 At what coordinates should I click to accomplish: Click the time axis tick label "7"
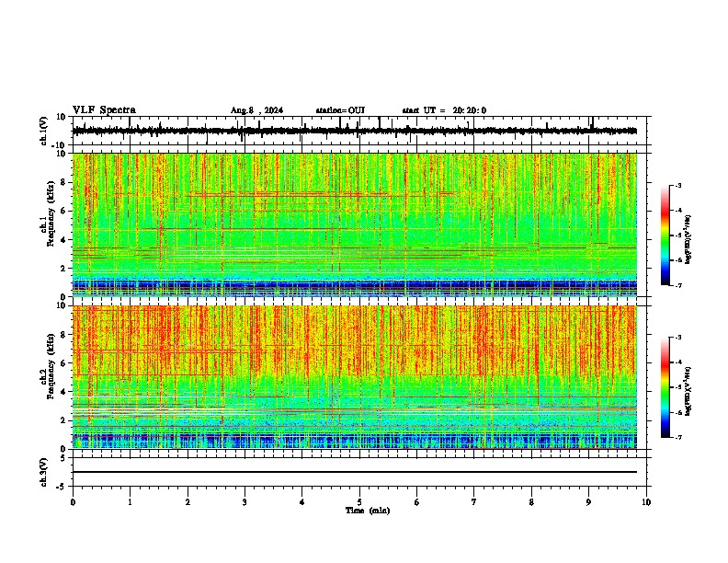point(474,502)
